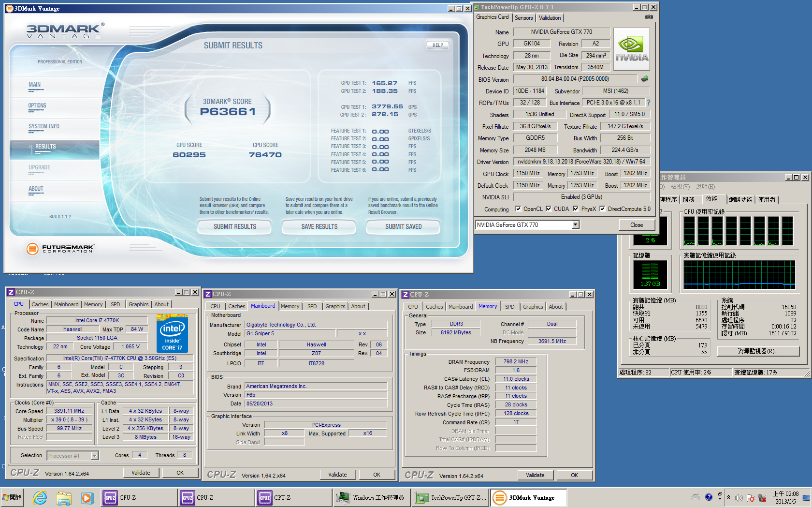Select the About tab in CPU-Z CPU window
The width and height of the screenshot is (812, 508).
(161, 304)
